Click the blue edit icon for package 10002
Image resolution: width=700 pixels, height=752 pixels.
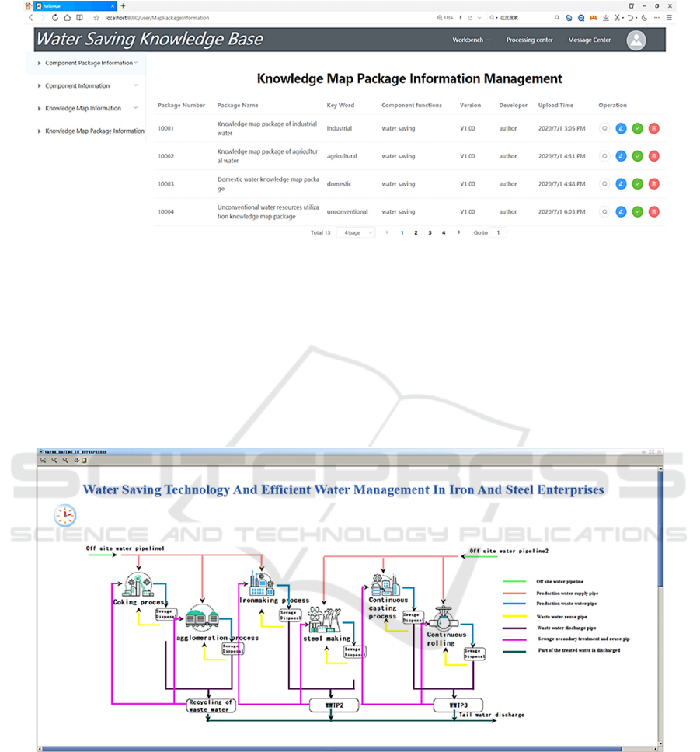[621, 156]
